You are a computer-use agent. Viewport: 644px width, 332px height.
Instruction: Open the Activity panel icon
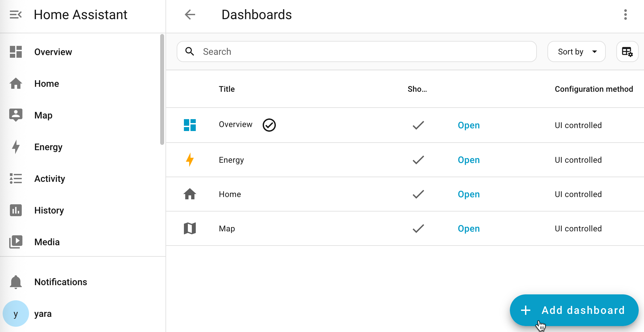point(15,179)
